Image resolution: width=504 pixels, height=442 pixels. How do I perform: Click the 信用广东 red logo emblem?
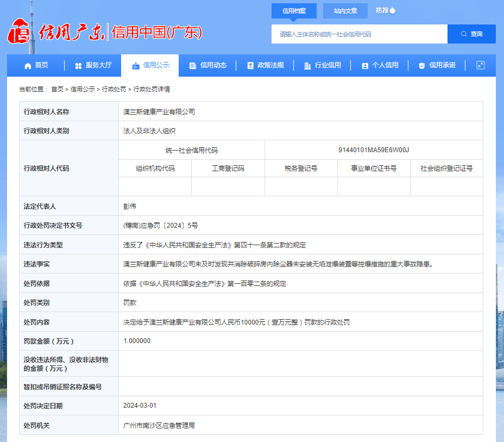(x=18, y=31)
